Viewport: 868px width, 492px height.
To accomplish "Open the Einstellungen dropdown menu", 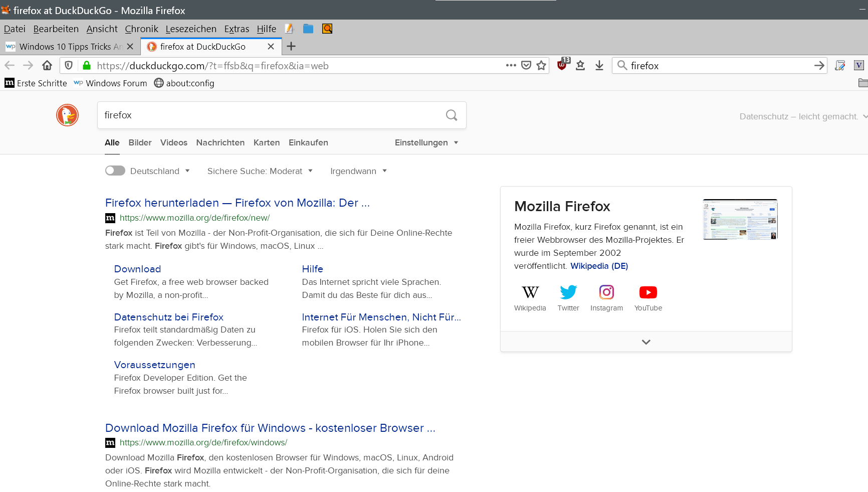I will (426, 143).
